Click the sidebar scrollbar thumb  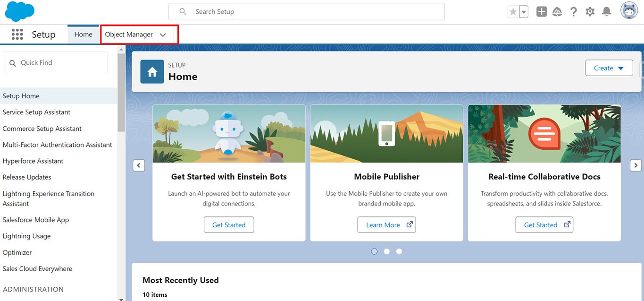(x=121, y=92)
